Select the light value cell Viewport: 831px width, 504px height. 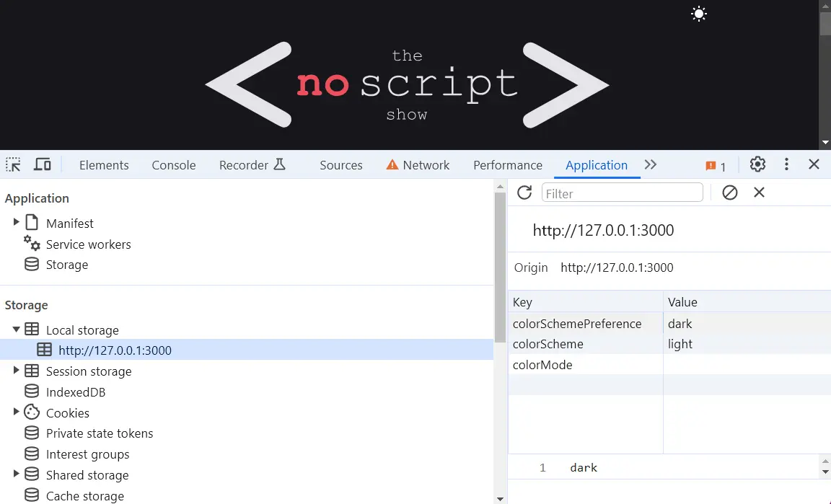pyautogui.click(x=747, y=344)
